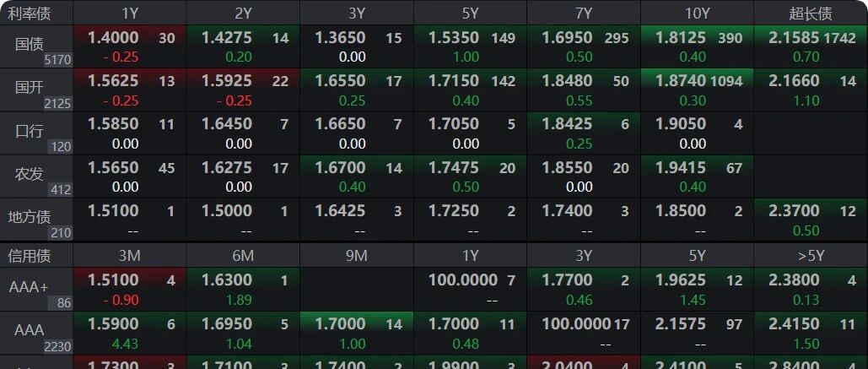Click 地方债 10Y yield 1.8500
This screenshot has width=868, height=369.
point(681,210)
